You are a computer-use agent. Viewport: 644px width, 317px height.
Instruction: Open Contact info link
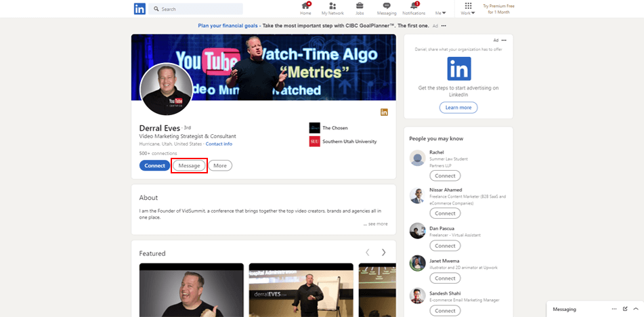219,144
